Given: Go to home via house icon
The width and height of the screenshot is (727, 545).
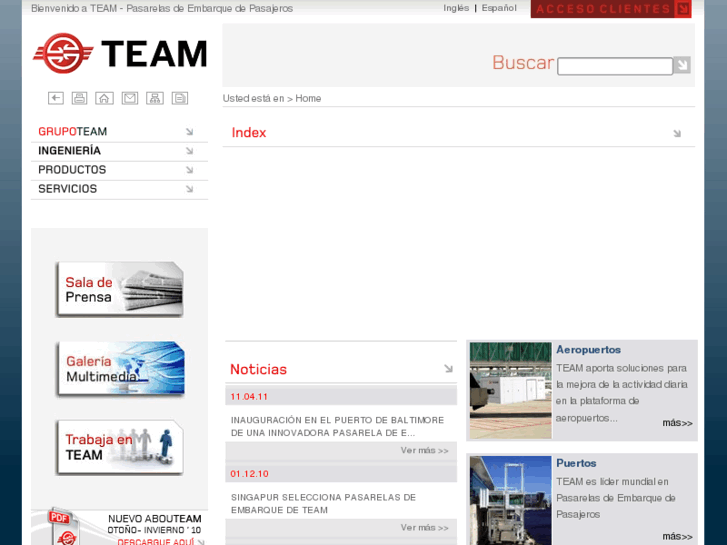Looking at the screenshot, I should (104, 98).
